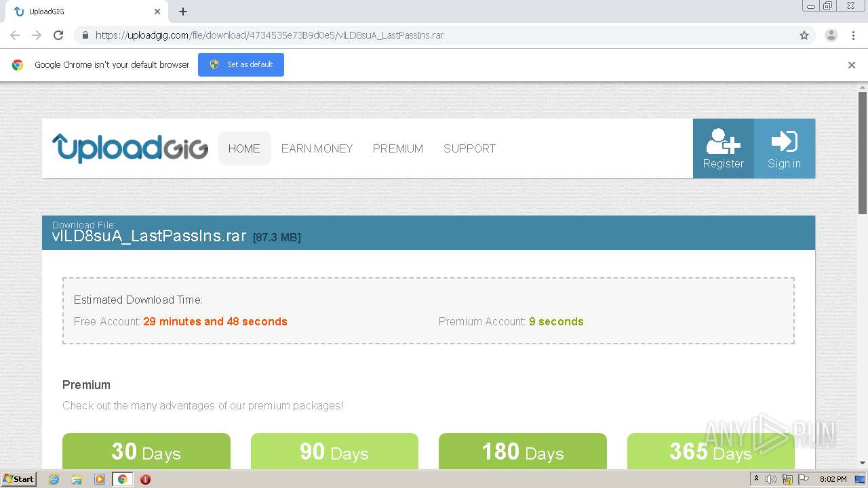Click the 8:02 PM system clock
The width and height of the screenshot is (868, 488).
click(x=833, y=479)
